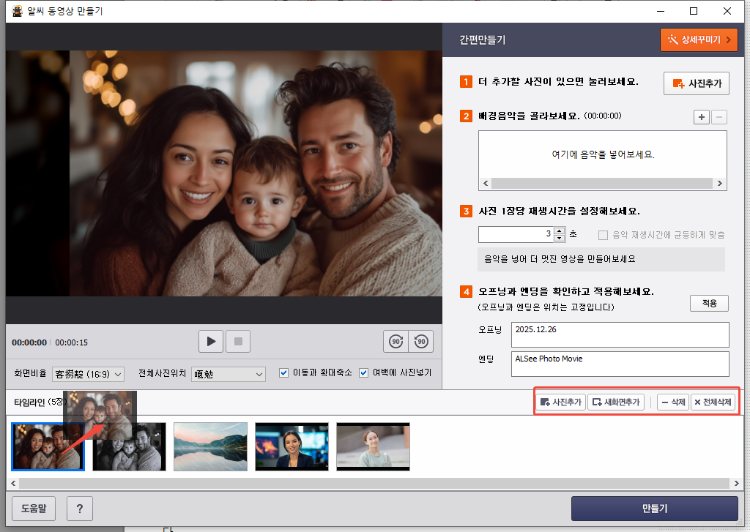Stop the preview playback

click(x=238, y=342)
